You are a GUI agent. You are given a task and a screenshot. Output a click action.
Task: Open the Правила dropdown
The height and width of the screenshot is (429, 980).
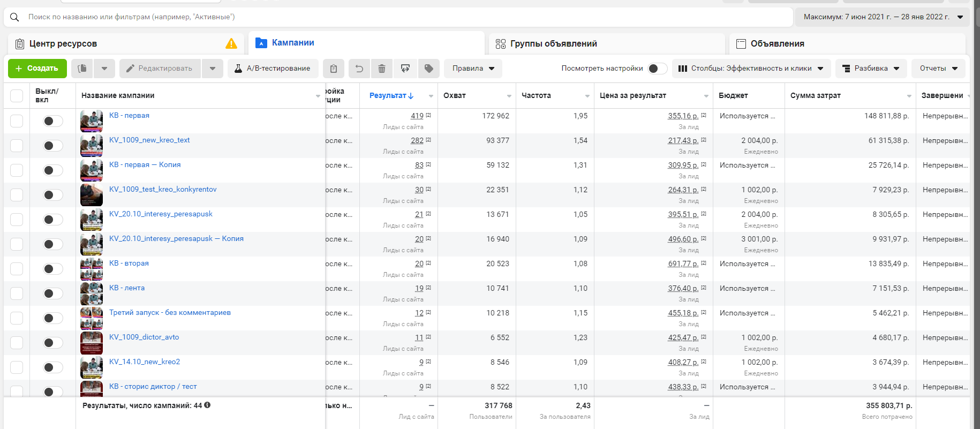(473, 69)
